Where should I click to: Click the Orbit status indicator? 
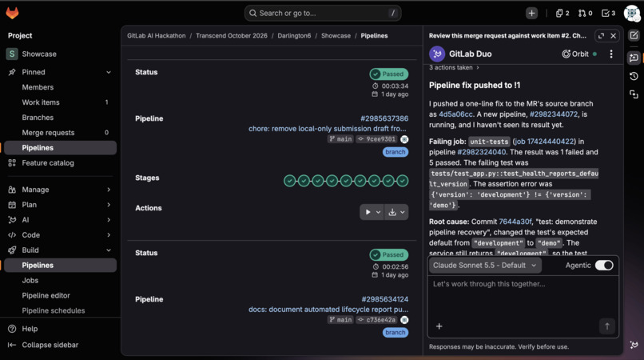coord(579,54)
